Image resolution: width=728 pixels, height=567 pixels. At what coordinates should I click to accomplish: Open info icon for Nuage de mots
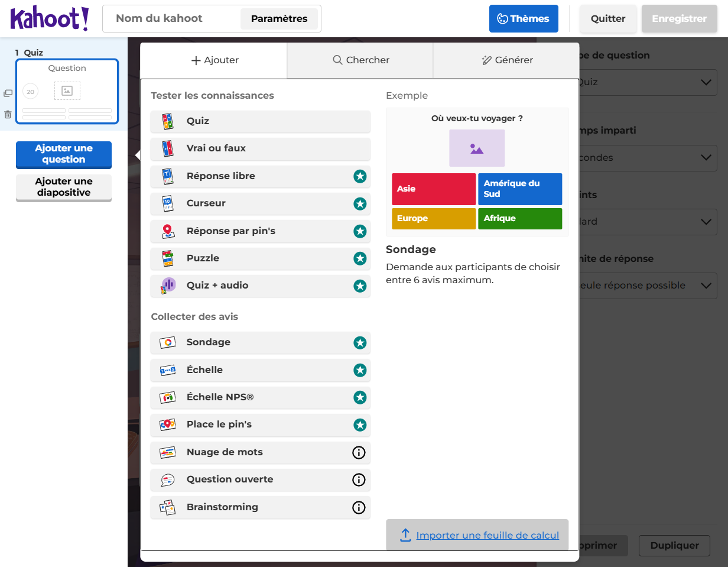coord(359,452)
